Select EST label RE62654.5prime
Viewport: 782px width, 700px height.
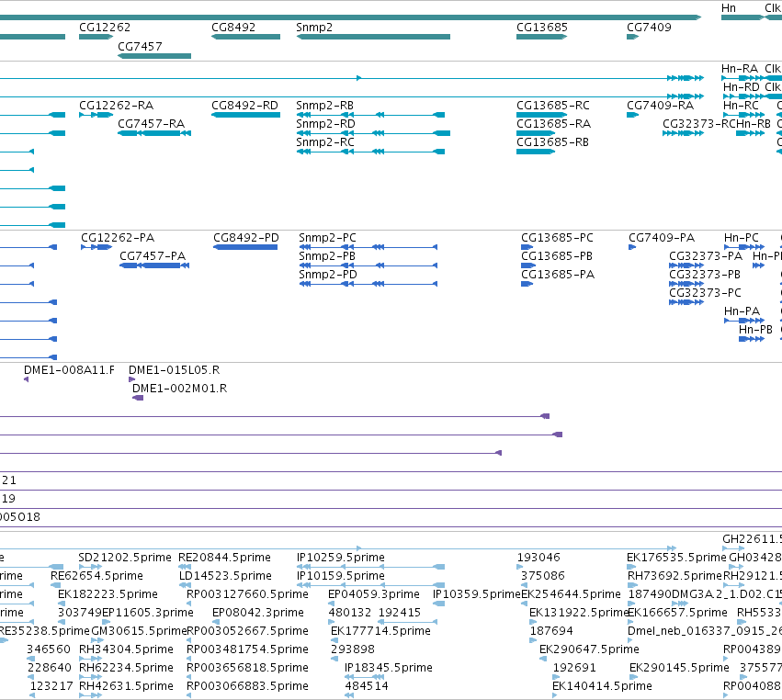coord(96,576)
